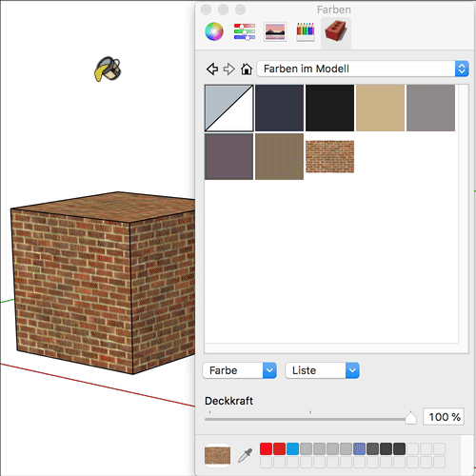The image size is (476, 476).
Task: Open the Liste dropdown menu
Action: [x=322, y=370]
